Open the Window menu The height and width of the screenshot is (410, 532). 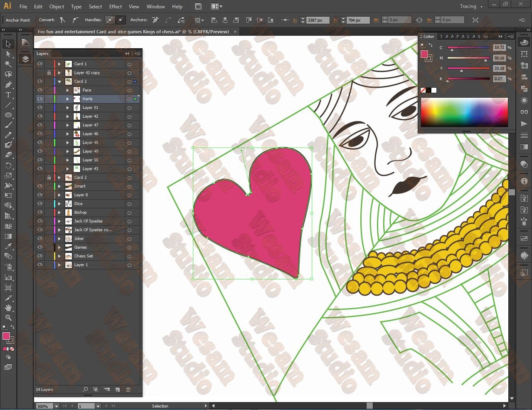coord(156,7)
